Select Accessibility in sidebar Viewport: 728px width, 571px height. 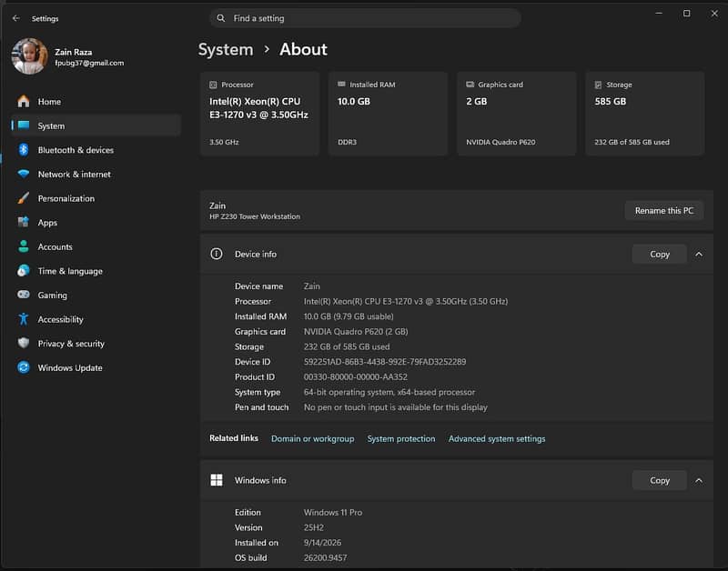point(96,319)
